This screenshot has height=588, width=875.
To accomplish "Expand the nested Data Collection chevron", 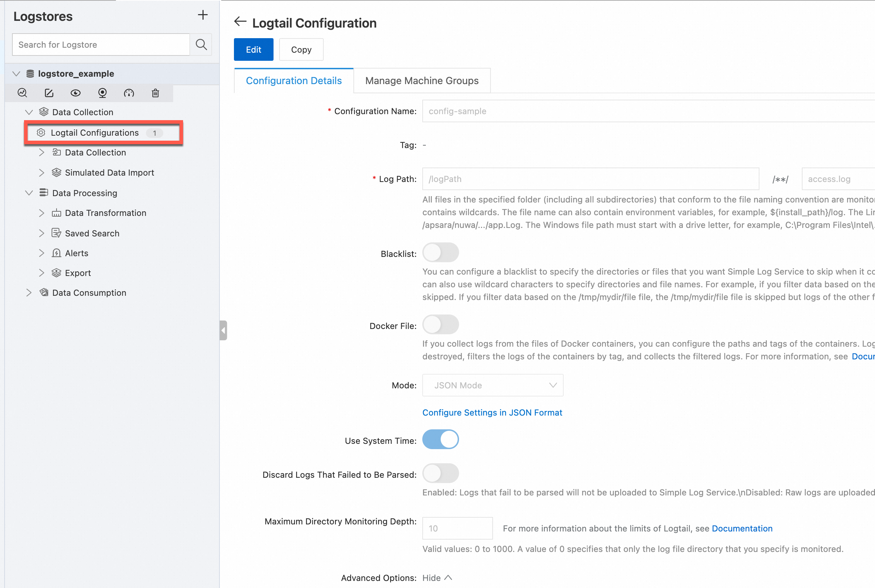I will 42,152.
